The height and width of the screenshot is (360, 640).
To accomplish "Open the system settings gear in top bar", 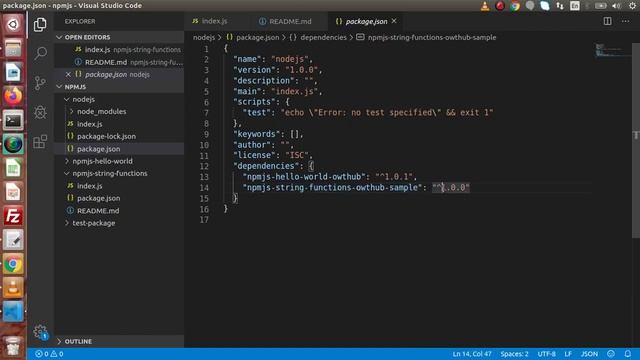I will (632, 6).
